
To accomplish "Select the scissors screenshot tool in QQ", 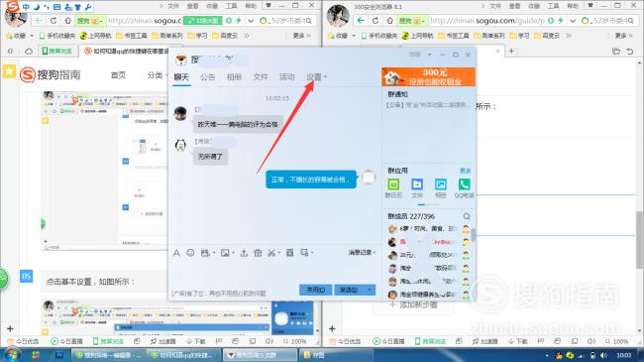I will point(271,253).
